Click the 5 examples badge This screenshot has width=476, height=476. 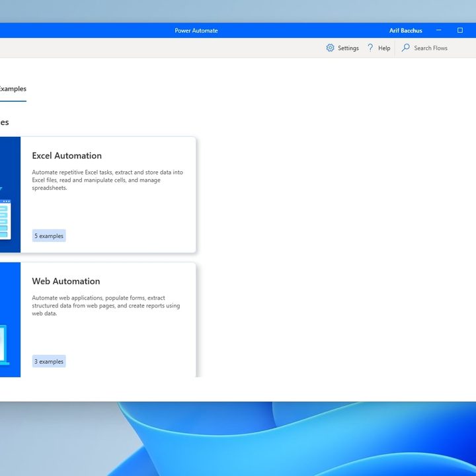[x=49, y=236]
